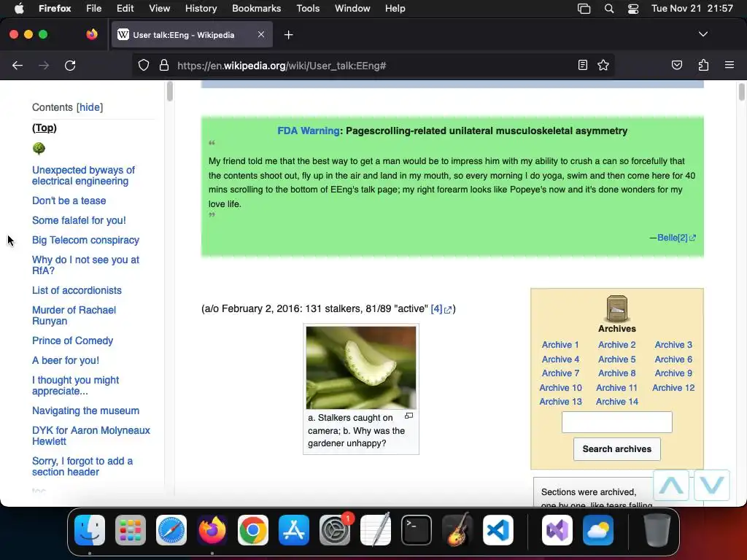Open Firefox View pinned icon

point(92,34)
